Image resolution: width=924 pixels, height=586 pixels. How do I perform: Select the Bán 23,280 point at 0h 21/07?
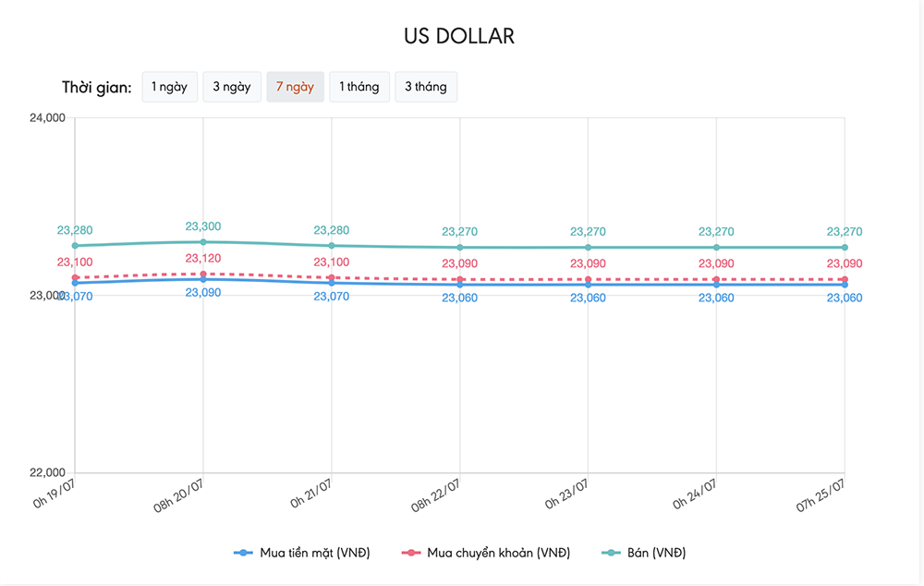coord(332,246)
